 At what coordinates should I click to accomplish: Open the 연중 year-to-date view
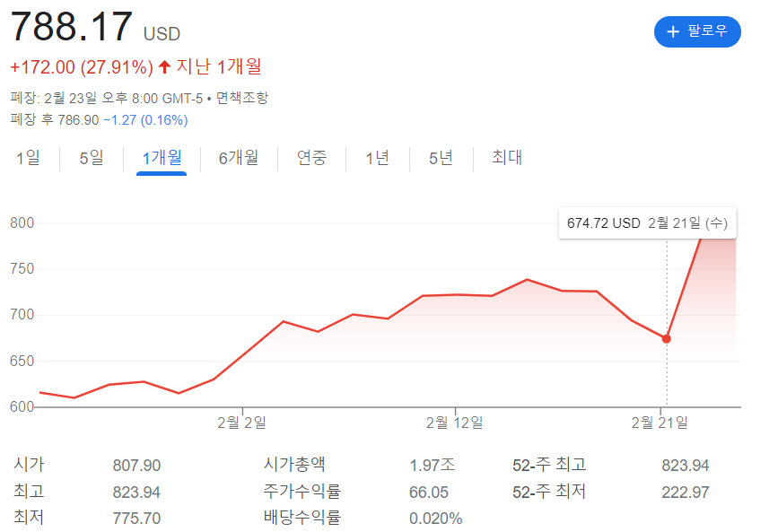(311, 158)
